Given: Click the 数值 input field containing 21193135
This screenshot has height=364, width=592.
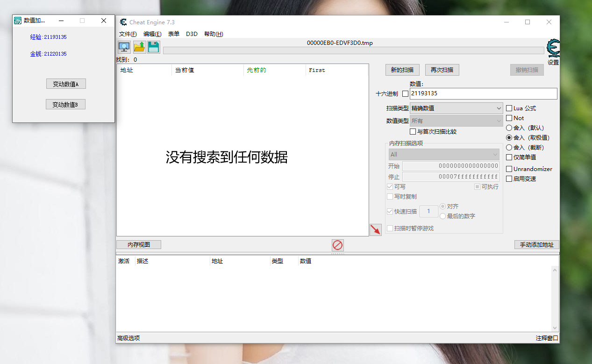Looking at the screenshot, I should coord(484,93).
